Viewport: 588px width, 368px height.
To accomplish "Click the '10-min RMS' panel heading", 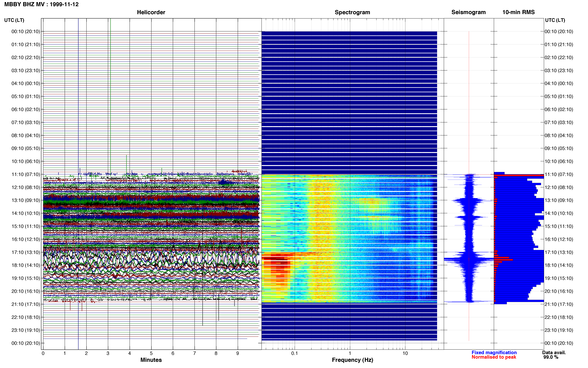I will coord(518,12).
